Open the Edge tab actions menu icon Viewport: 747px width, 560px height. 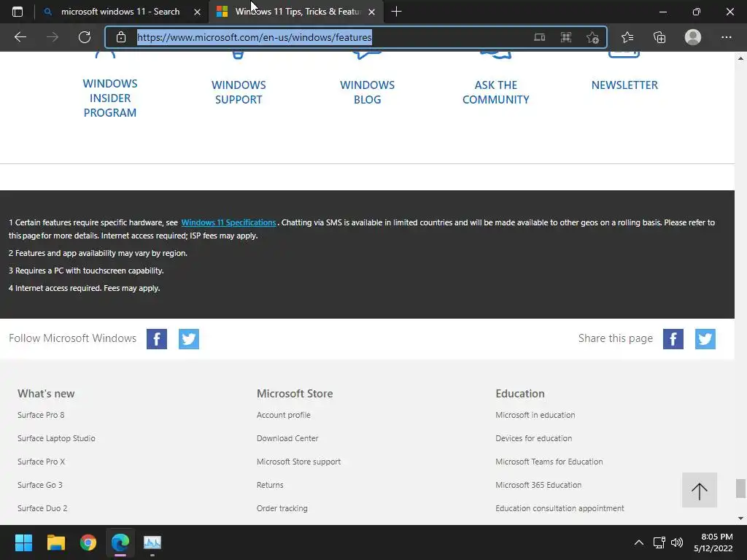[18, 12]
